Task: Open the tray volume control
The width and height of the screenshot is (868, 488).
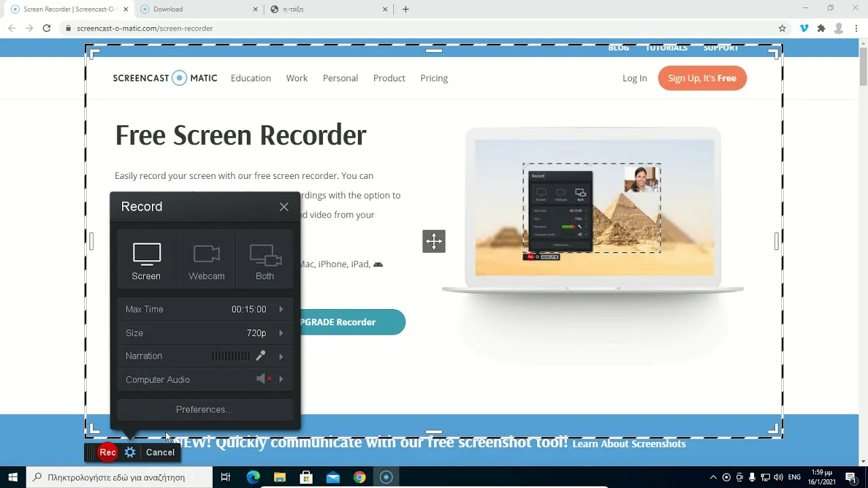Action: (778, 477)
